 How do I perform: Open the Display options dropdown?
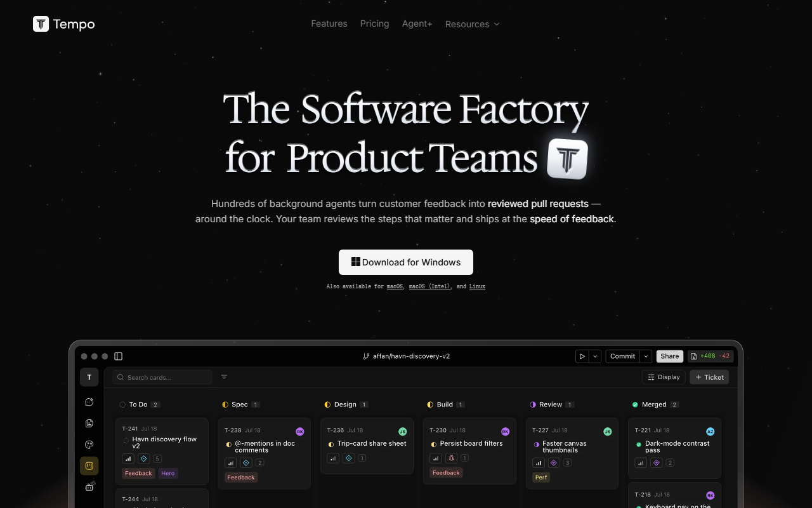point(664,377)
